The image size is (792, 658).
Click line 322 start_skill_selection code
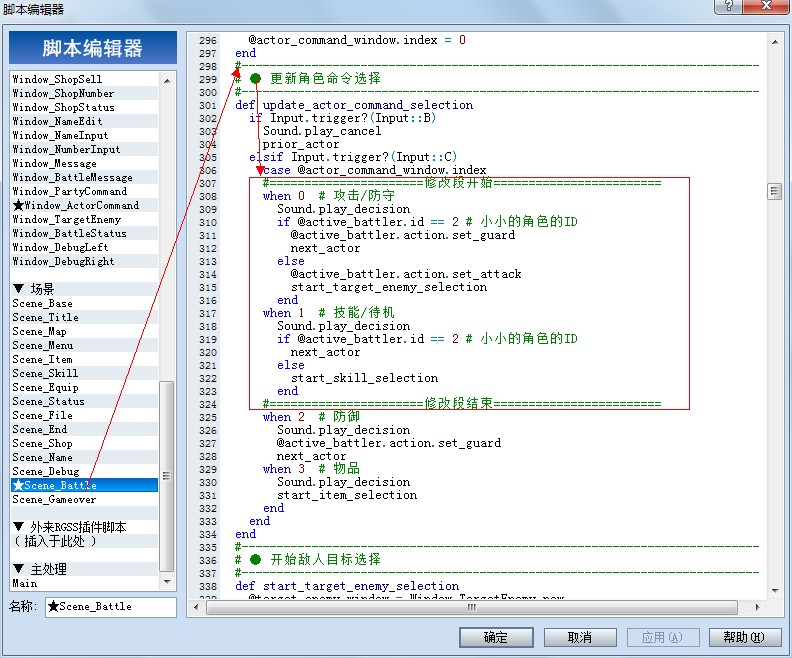tap(364, 378)
